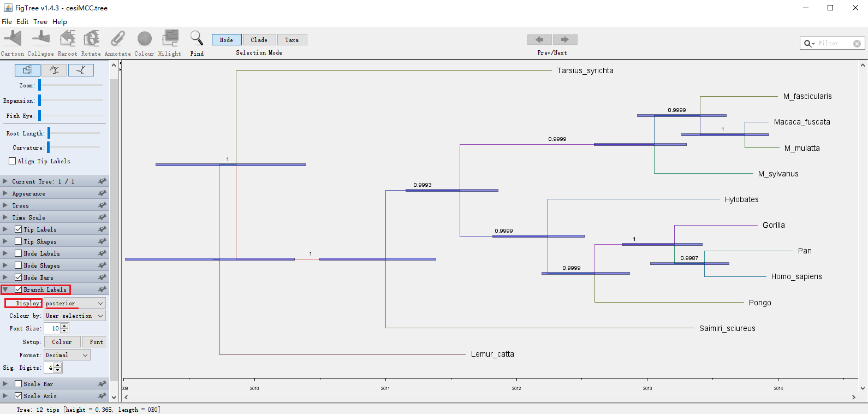Open the Edit menu
The image size is (868, 414).
pos(22,22)
